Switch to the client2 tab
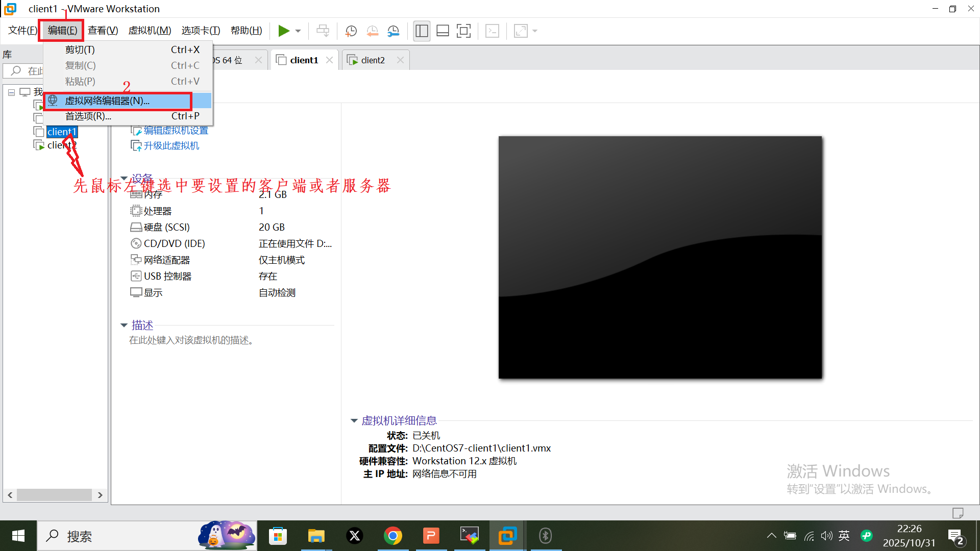Viewport: 980px width, 551px height. (x=373, y=60)
